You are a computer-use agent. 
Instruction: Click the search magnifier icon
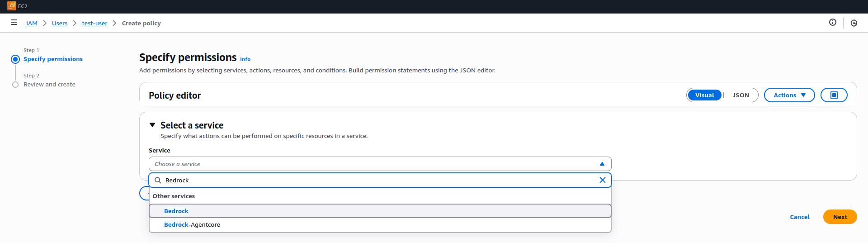[x=158, y=180]
